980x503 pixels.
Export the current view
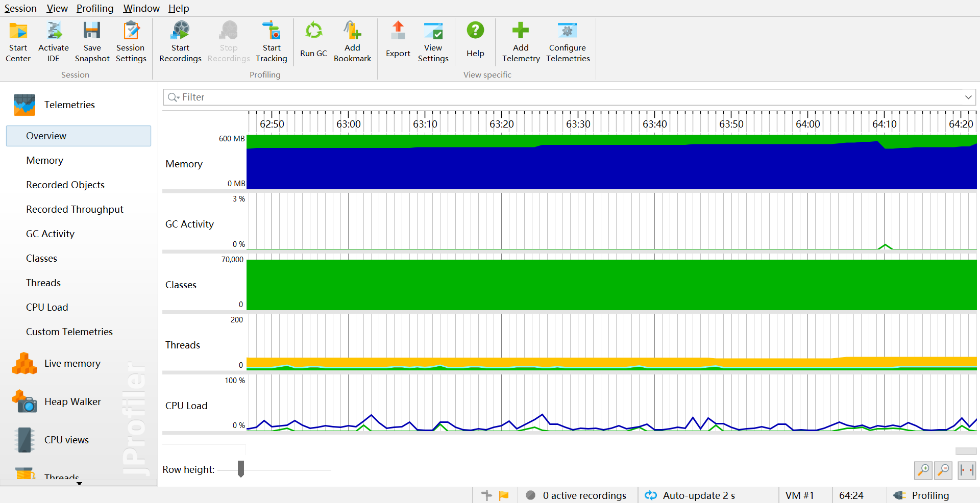[398, 40]
